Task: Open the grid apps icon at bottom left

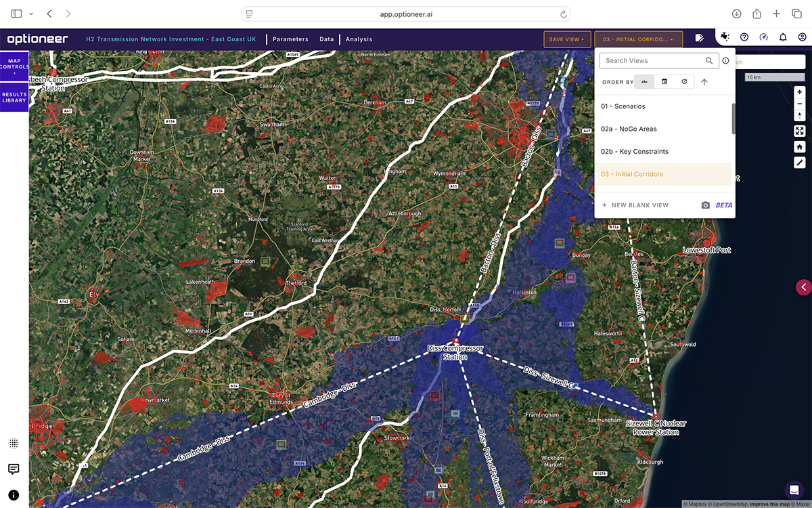Action: (x=14, y=444)
